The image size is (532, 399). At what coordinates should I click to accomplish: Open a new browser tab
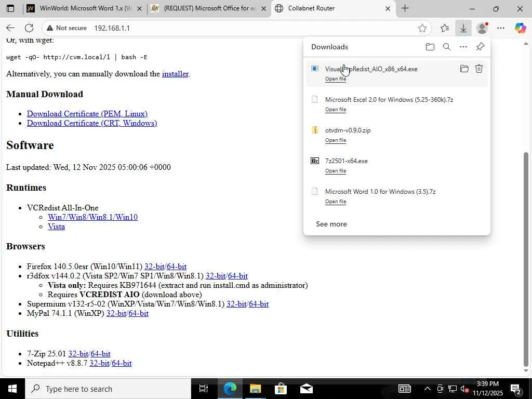pos(405,8)
